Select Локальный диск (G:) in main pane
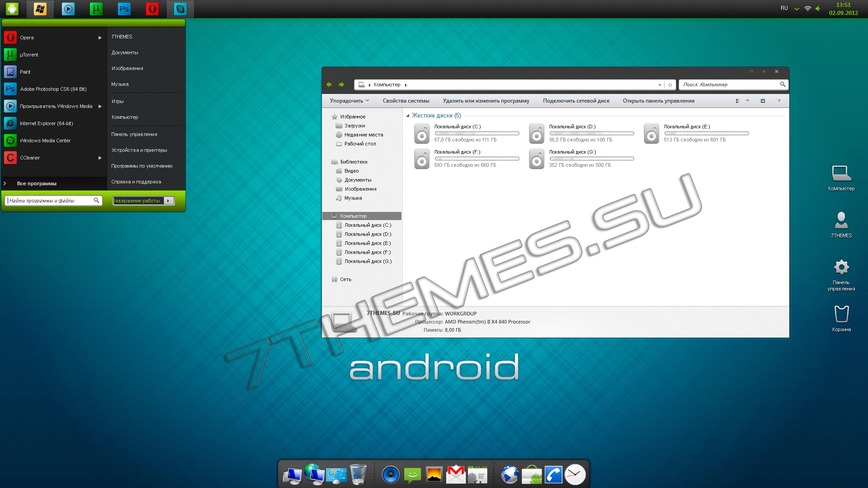The height and width of the screenshot is (488, 868). (581, 159)
